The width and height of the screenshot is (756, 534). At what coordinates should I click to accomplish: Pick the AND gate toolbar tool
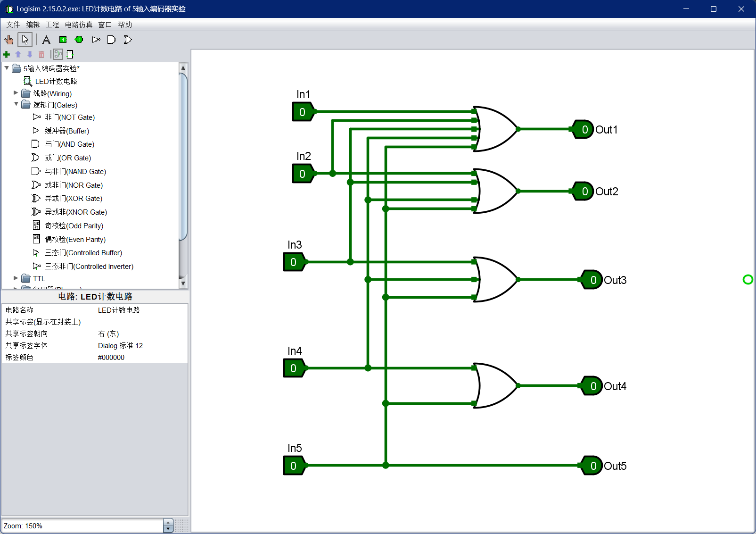[x=111, y=40]
